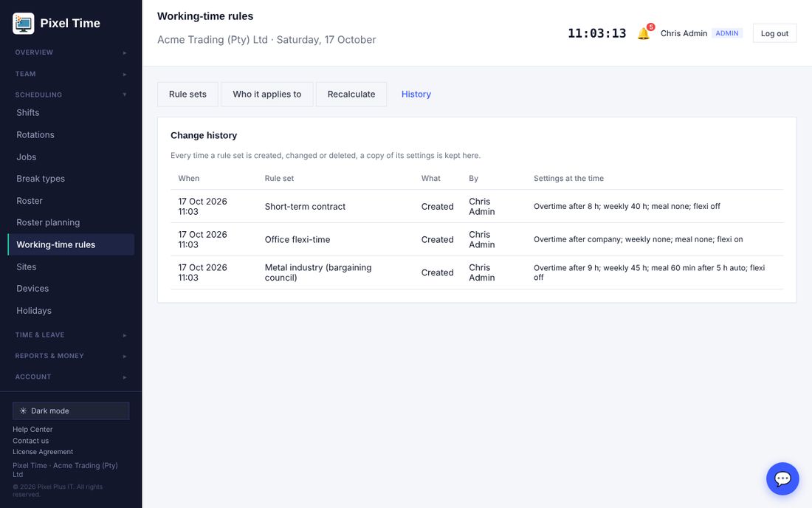The width and height of the screenshot is (812, 508).
Task: Open the License Agreement link
Action: tap(43, 452)
